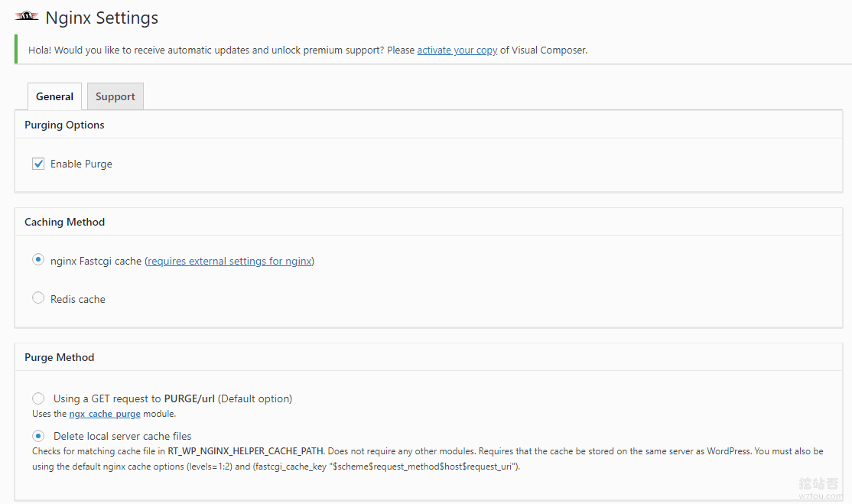852x504 pixels.
Task: Click the Purging Options section heading
Action: point(64,125)
